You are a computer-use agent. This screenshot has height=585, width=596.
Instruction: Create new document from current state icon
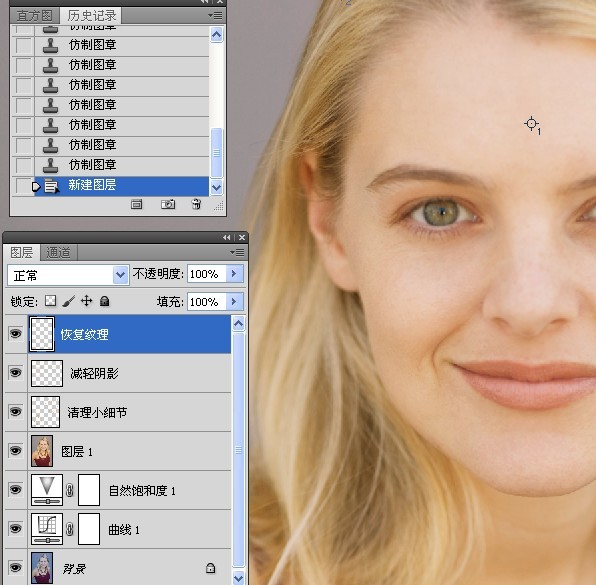click(136, 205)
